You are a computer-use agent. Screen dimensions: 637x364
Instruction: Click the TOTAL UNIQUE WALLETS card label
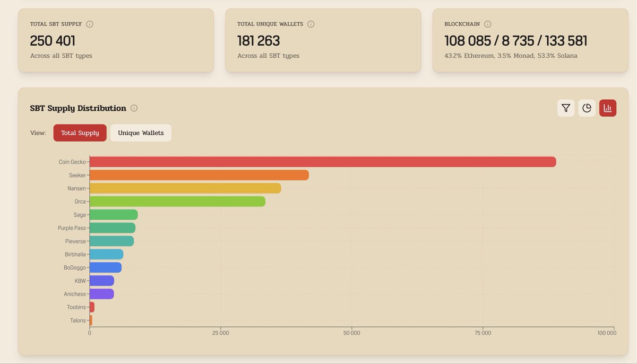[x=270, y=24]
